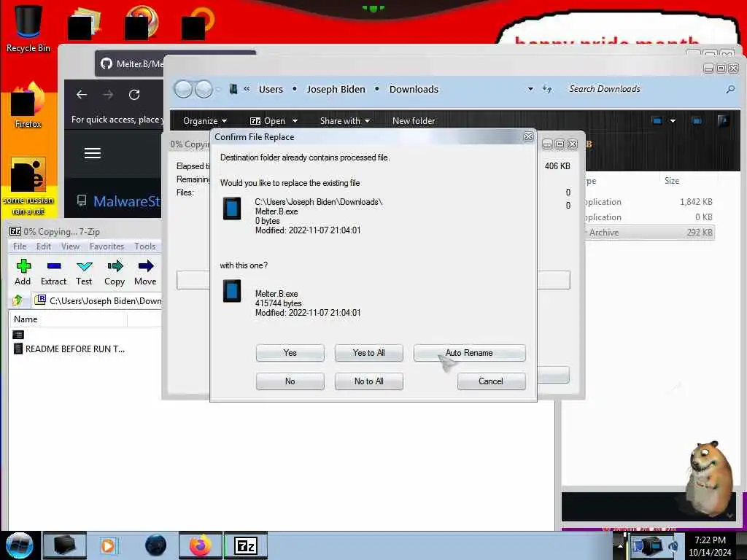747x560 pixels.
Task: Open Share with dropdown in Explorer
Action: [345, 121]
